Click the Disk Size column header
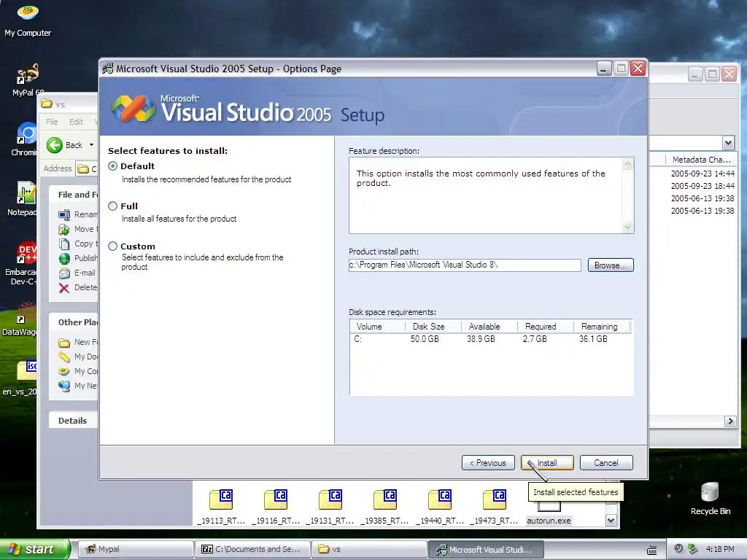747x560 pixels. tap(433, 327)
